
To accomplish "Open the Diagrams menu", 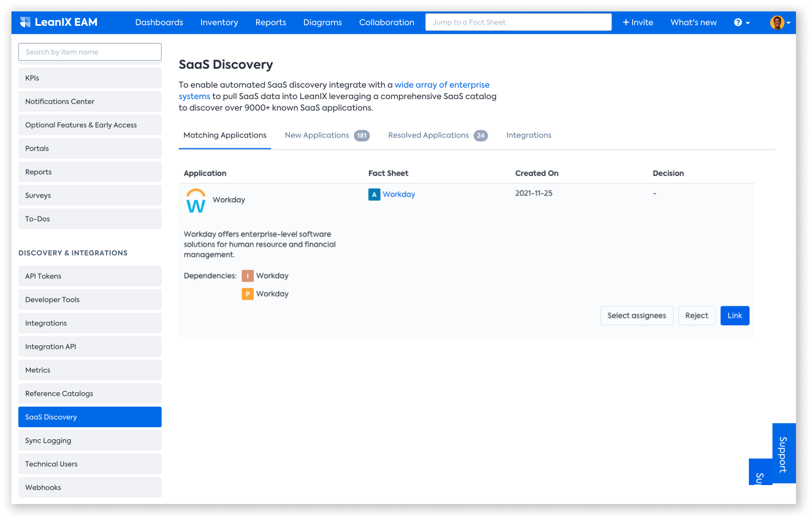I will click(x=323, y=22).
